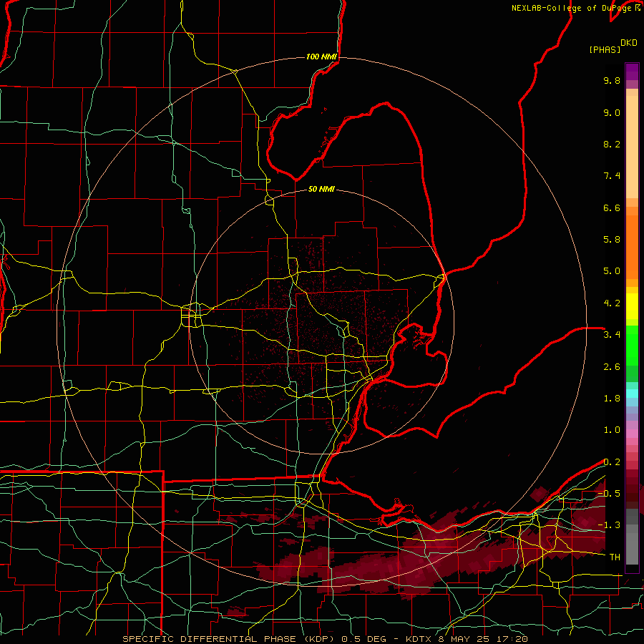
Task: Click the 2.6 legend value
Action: 612,366
